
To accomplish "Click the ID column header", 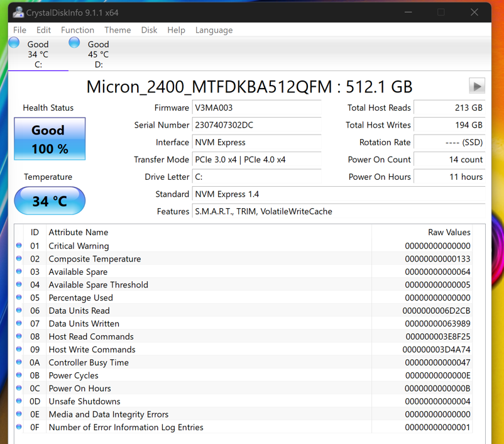I will click(x=35, y=232).
